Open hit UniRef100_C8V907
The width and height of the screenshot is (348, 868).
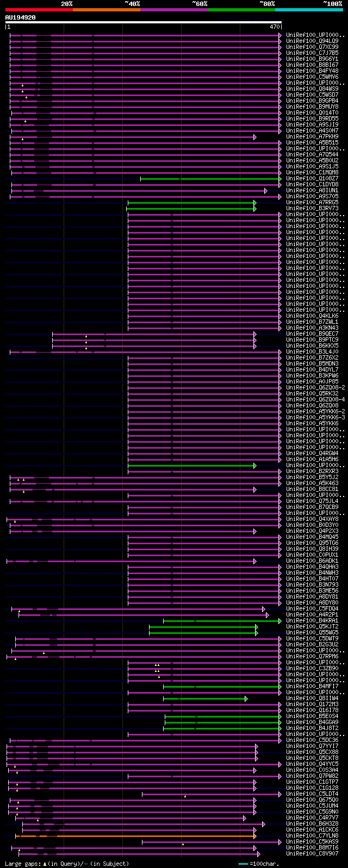pyautogui.click(x=312, y=853)
